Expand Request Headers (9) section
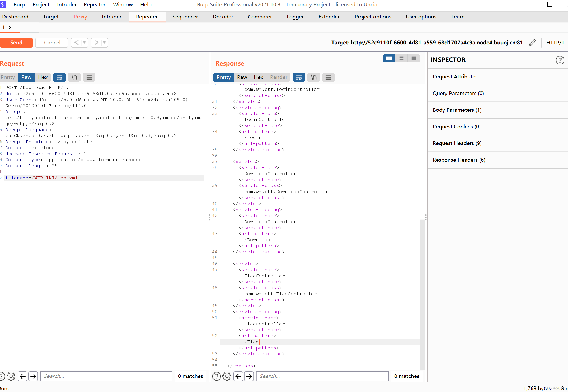Viewport: 568px width, 392px height. [457, 143]
